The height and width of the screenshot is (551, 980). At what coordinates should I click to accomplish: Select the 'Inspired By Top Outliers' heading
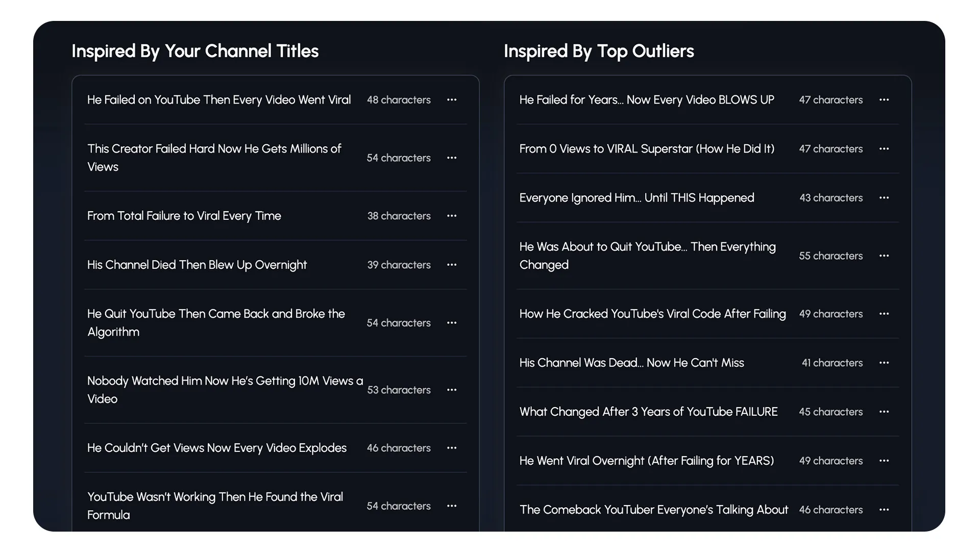(x=599, y=51)
